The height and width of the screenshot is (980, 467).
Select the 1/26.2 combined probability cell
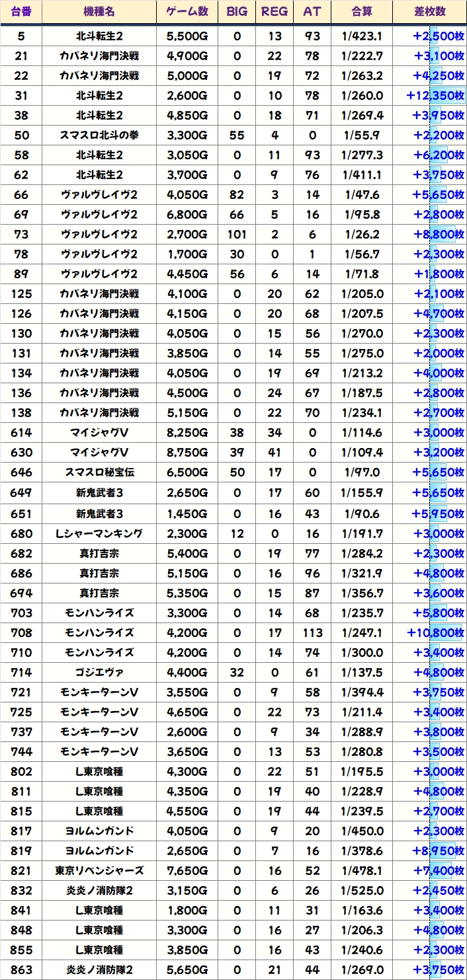coord(362,235)
